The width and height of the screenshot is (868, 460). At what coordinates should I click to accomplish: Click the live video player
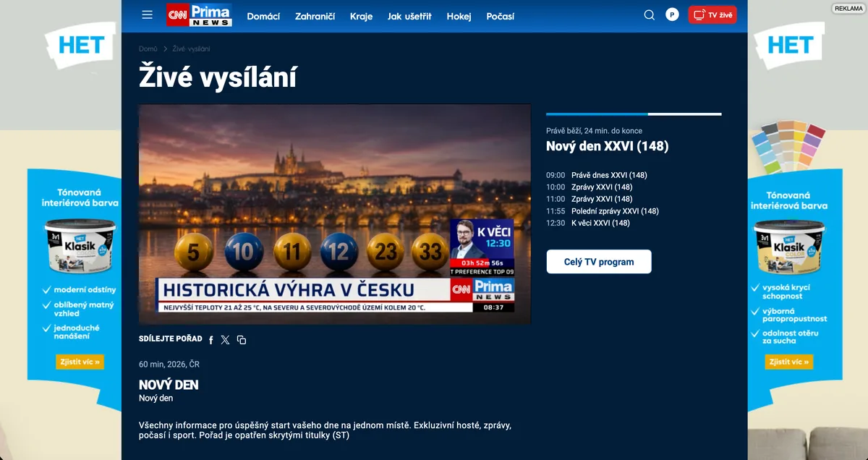(335, 214)
